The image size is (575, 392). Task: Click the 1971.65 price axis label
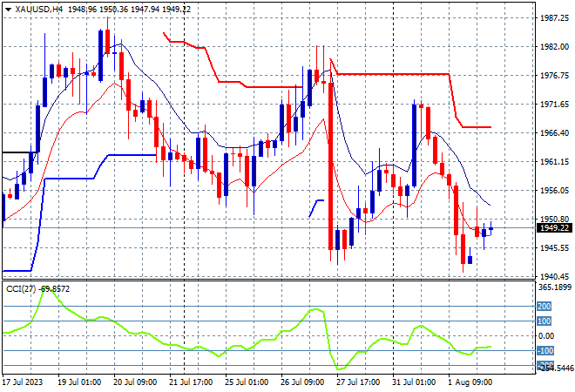click(554, 105)
